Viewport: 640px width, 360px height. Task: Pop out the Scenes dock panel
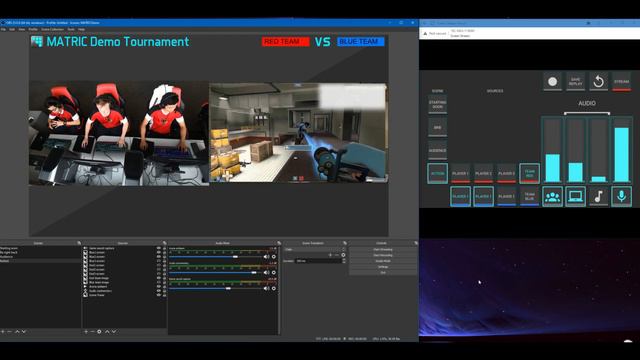click(79, 243)
